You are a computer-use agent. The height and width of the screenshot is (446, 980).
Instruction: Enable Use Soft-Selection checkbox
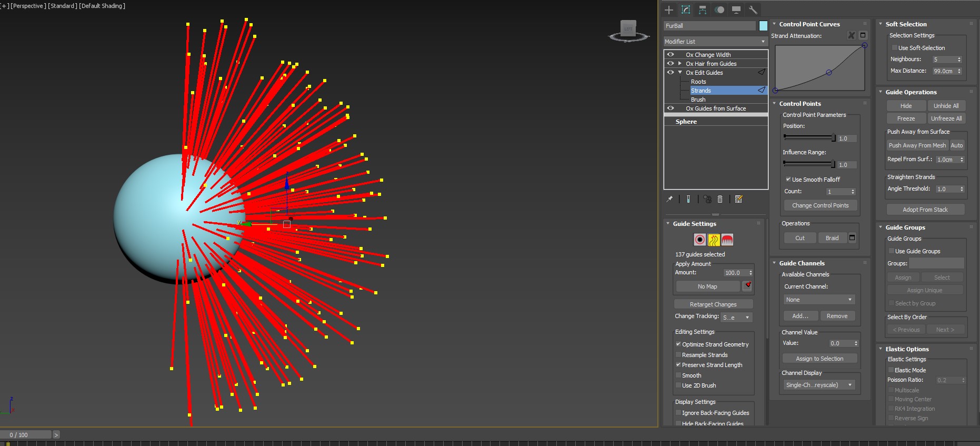click(x=894, y=48)
